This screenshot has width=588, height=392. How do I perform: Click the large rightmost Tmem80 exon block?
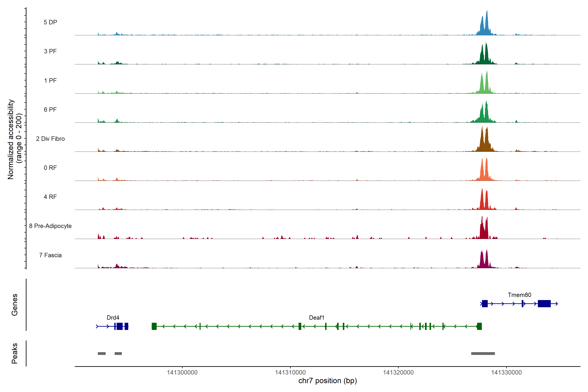pos(544,303)
